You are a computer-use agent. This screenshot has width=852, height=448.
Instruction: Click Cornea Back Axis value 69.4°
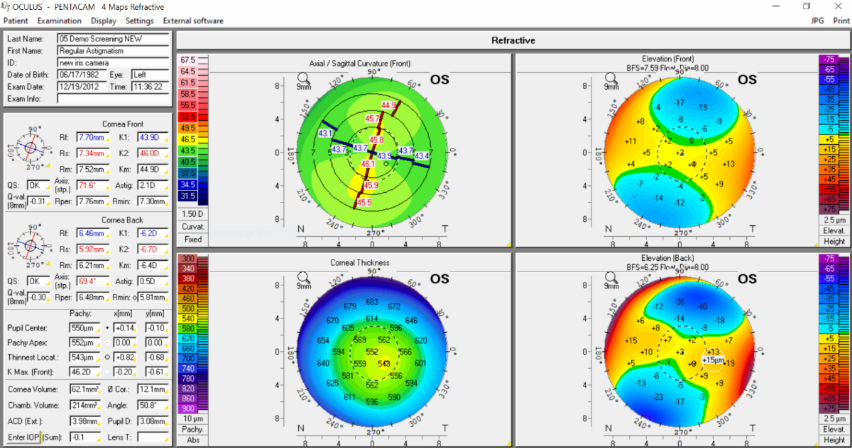pos(92,281)
